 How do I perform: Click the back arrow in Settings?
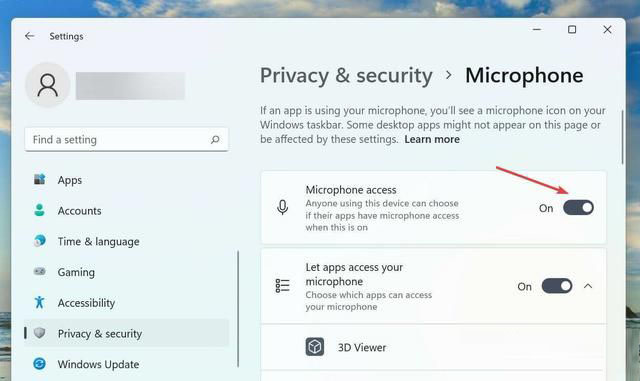click(29, 36)
